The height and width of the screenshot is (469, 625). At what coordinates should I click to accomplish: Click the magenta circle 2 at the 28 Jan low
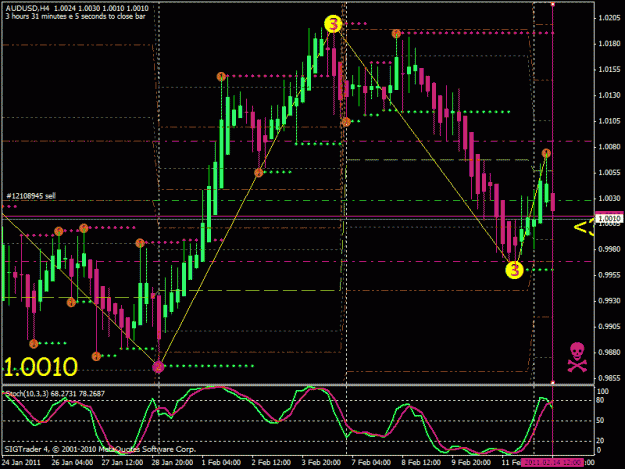[158, 367]
